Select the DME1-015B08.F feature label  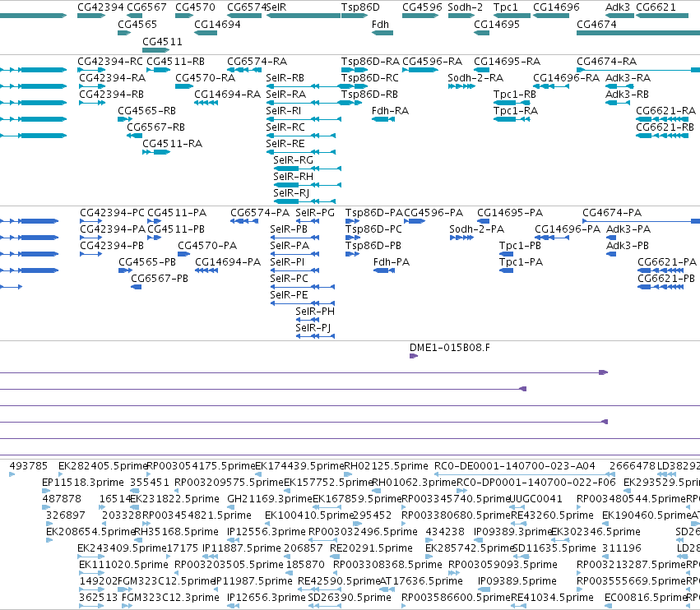pyautogui.click(x=450, y=347)
